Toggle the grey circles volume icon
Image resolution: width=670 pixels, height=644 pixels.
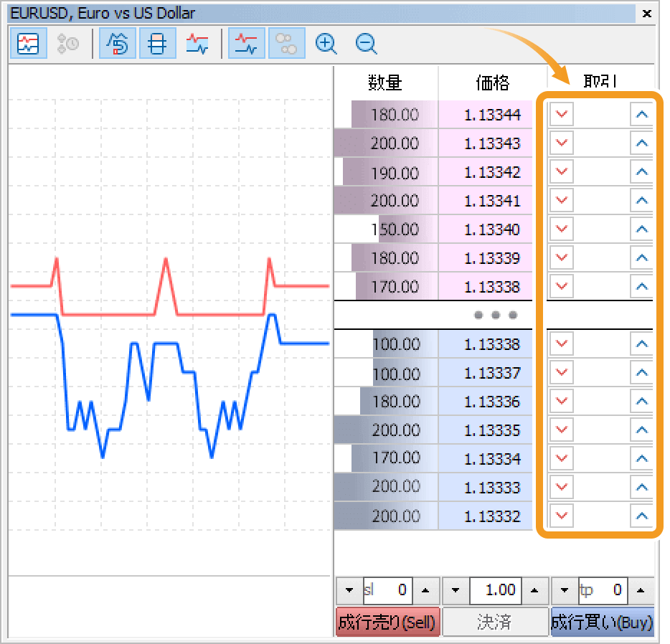pyautogui.click(x=287, y=44)
